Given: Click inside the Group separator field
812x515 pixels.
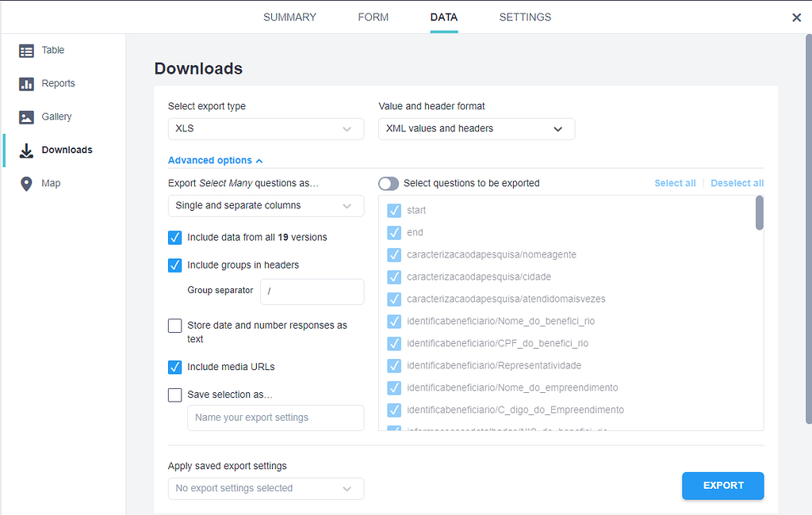Looking at the screenshot, I should pos(312,292).
